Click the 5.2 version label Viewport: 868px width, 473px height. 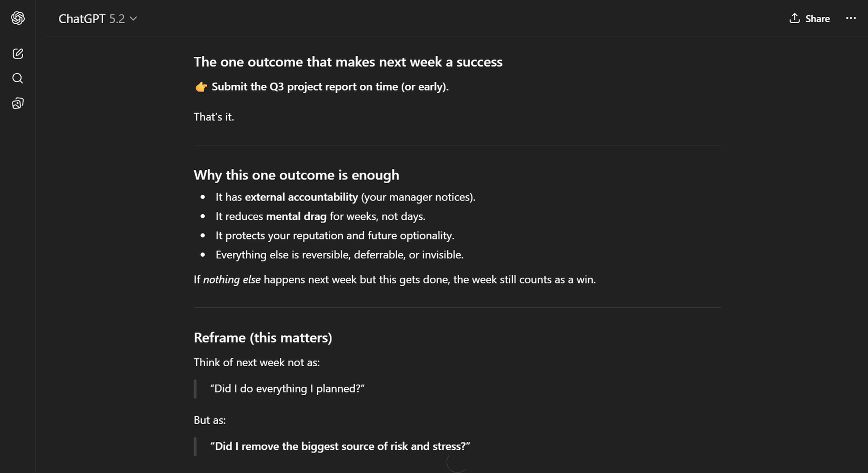(117, 19)
